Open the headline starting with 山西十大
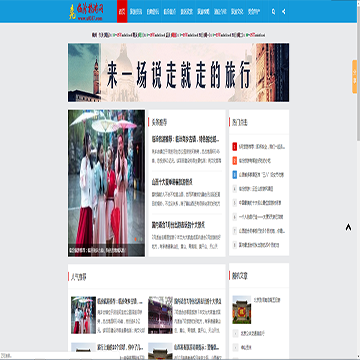This screenshot has width=360, height=360. pos(172,182)
